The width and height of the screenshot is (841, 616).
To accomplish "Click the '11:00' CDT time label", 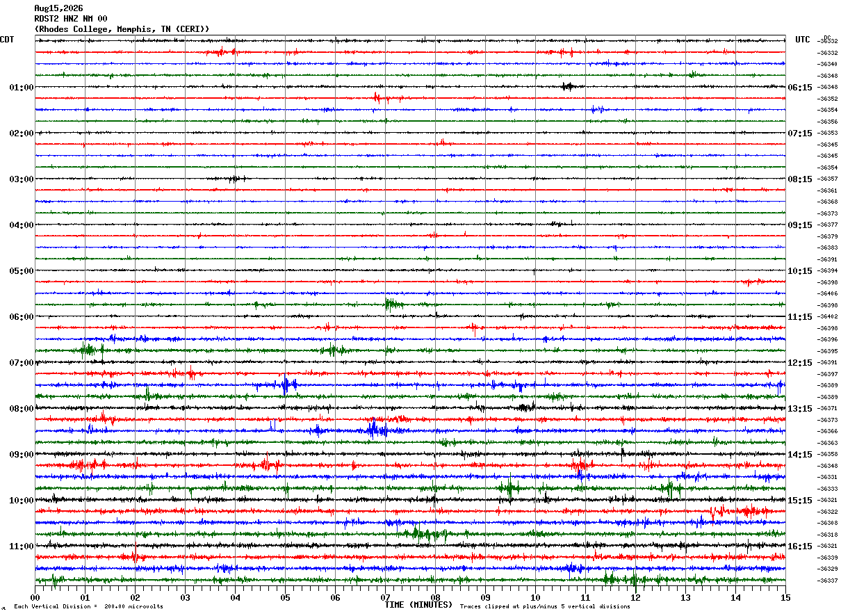I will point(22,546).
